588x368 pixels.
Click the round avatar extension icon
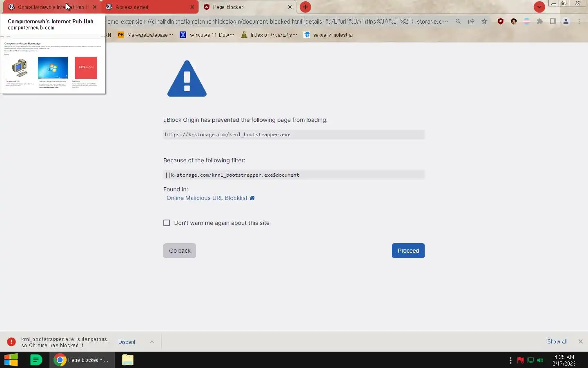pos(514,21)
